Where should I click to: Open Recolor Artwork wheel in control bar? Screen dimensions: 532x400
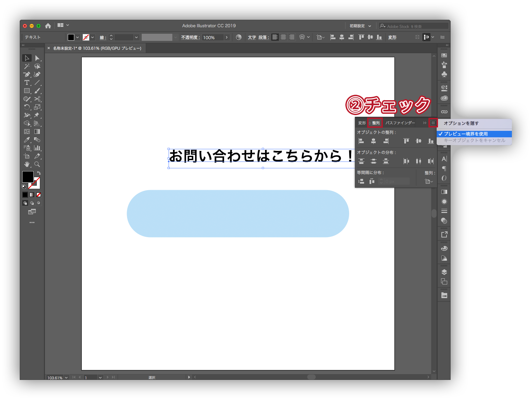pyautogui.click(x=239, y=37)
